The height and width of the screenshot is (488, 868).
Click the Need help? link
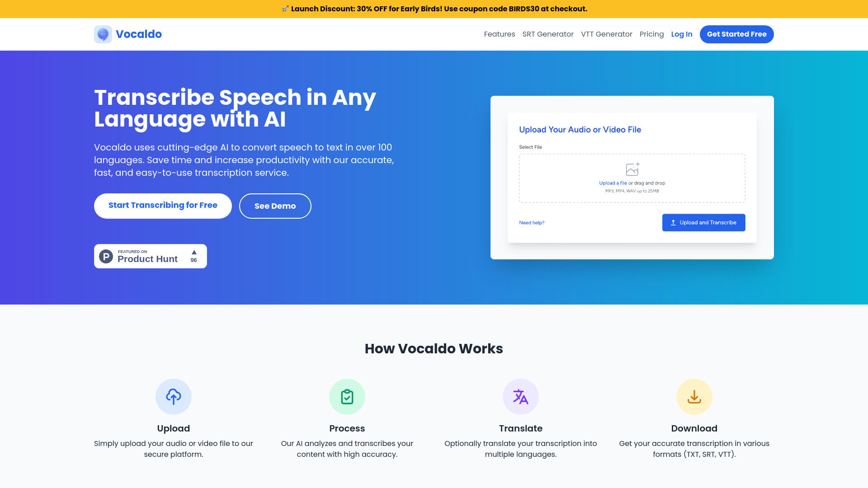(x=531, y=222)
